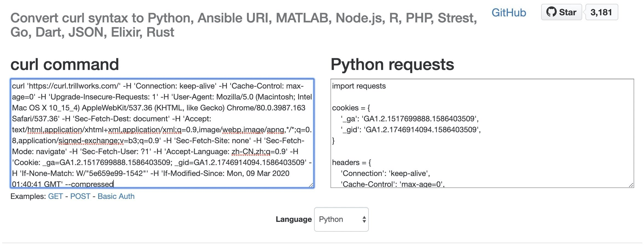Load the GET example
Image resolution: width=644 pixels, height=247 pixels.
click(x=55, y=196)
